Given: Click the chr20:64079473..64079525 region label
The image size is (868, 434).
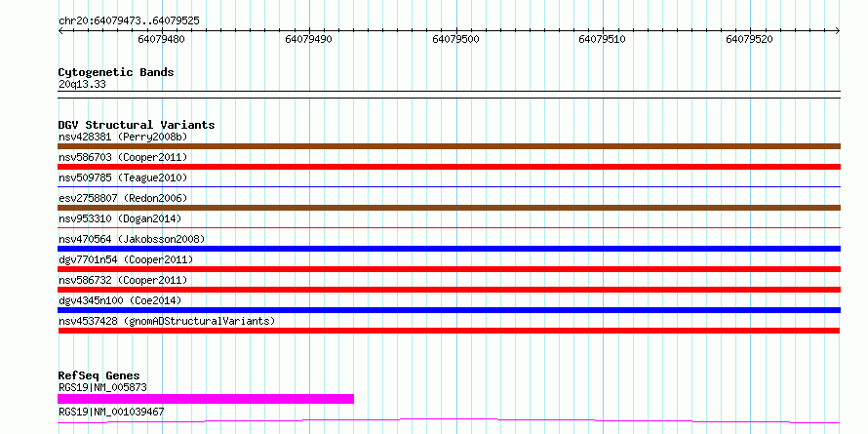Looking at the screenshot, I should pyautogui.click(x=129, y=21).
